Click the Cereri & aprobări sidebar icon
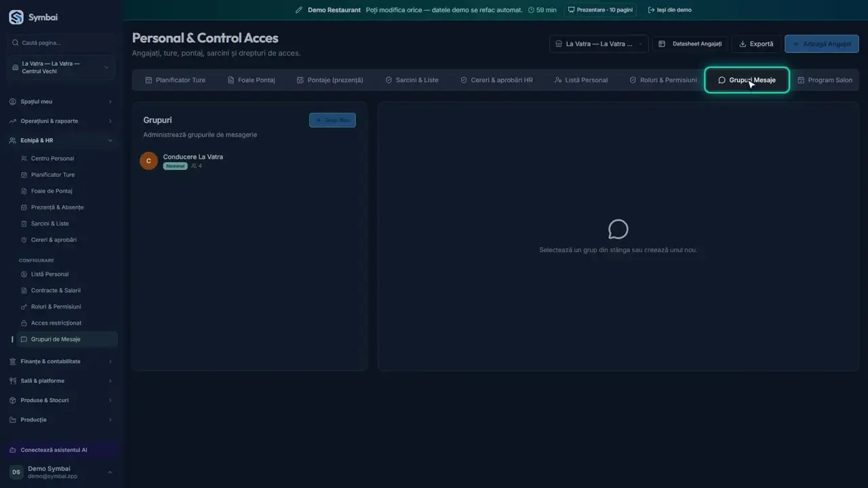 point(24,240)
